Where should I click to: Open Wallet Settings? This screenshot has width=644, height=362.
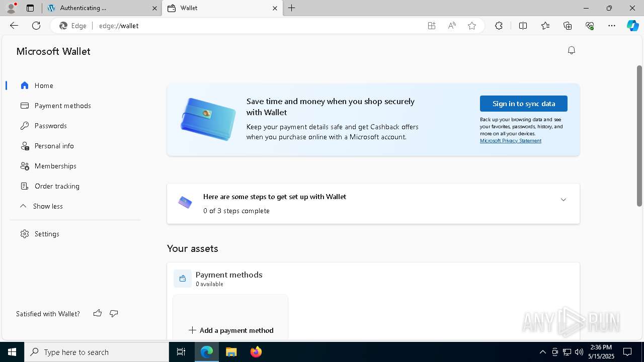40,234
